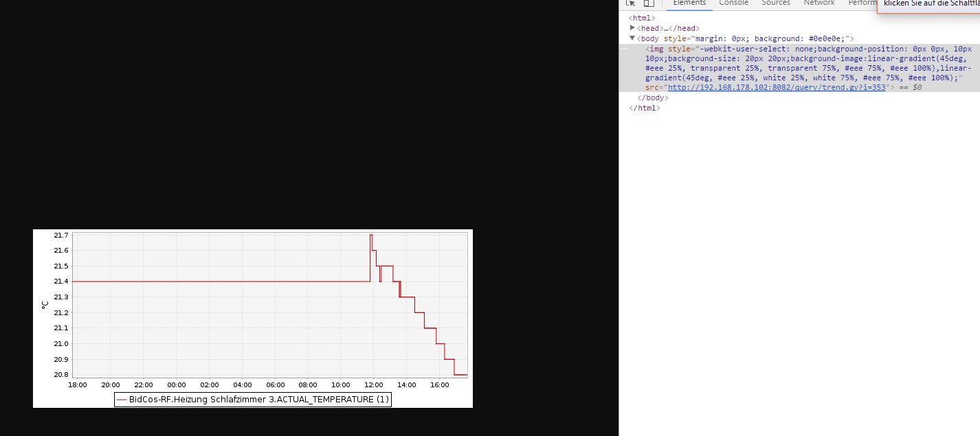Click the three-dot marker beside img row
Screen dimensions: 980x436
pos(624,49)
